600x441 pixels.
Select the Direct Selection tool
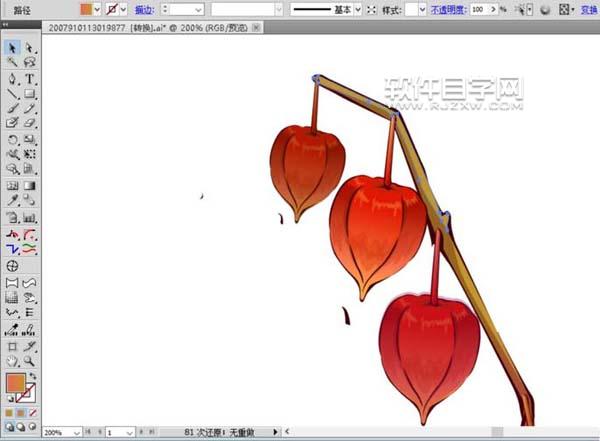(29, 47)
